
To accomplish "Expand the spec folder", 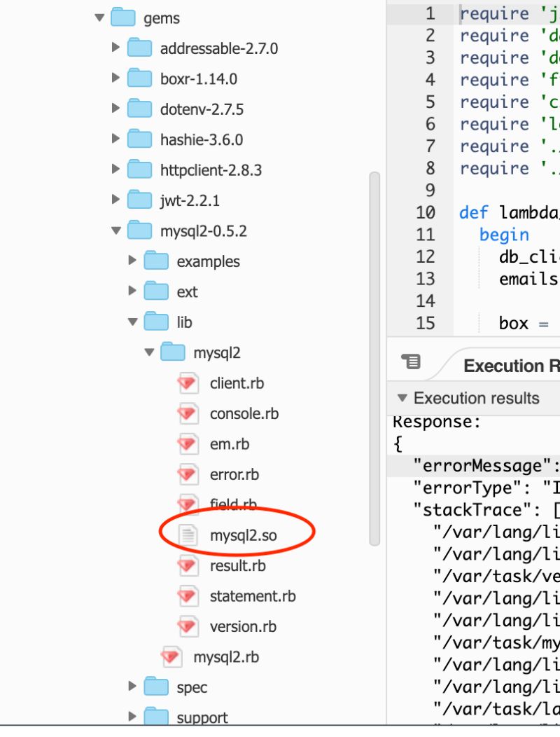I will [132, 687].
